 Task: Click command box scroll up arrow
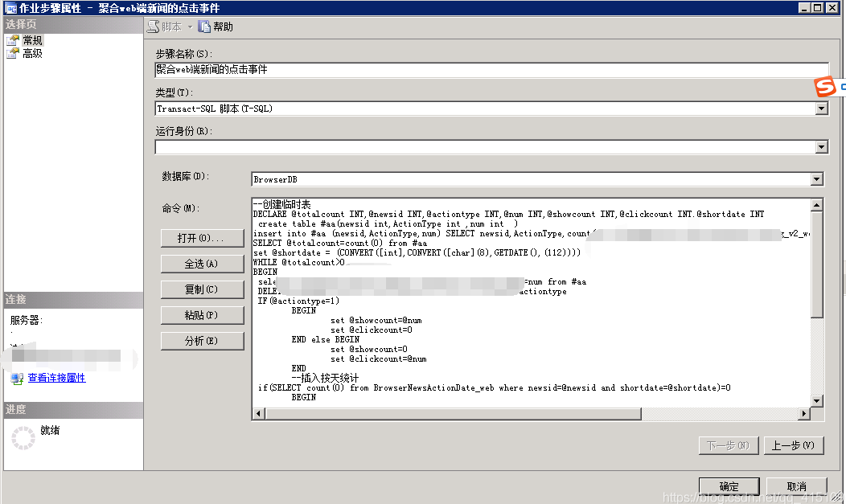817,205
